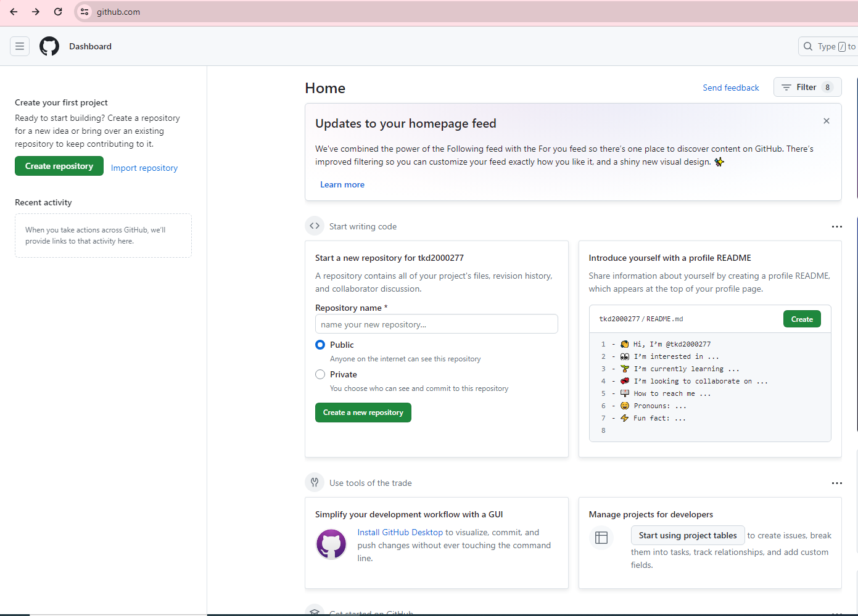Click the GitHub Octocat logo
858x616 pixels.
[x=49, y=46]
